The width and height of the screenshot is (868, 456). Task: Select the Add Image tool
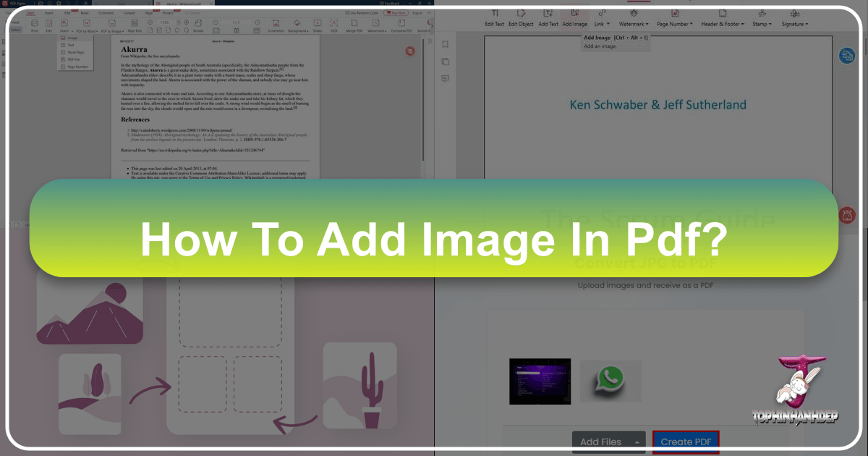pos(574,18)
